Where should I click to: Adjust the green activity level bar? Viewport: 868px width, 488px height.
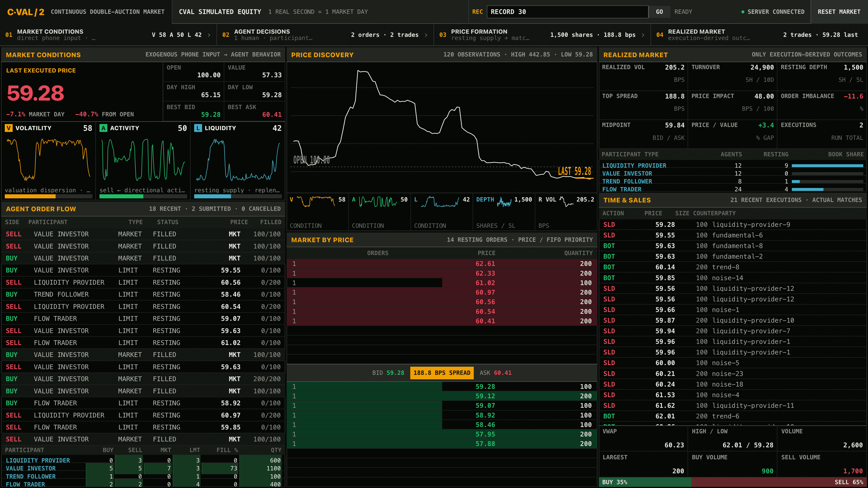click(143, 196)
